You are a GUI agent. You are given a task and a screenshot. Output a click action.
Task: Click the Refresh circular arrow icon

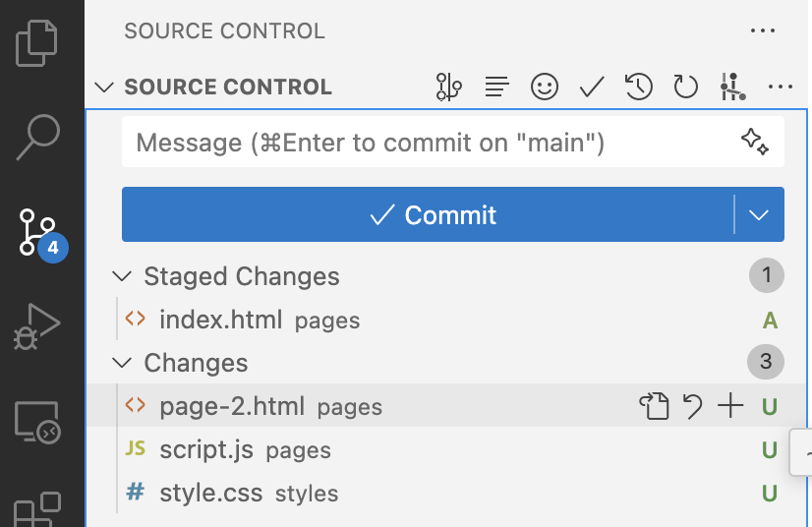[685, 87]
